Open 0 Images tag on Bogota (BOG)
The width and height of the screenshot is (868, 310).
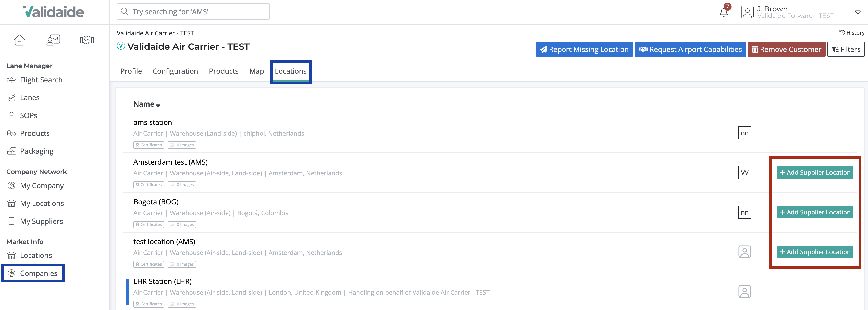[x=182, y=225]
